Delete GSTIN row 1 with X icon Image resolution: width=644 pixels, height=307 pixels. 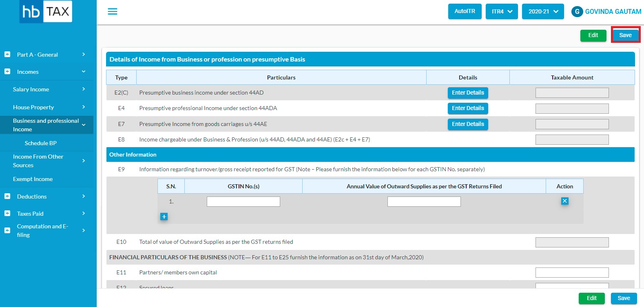pos(565,201)
